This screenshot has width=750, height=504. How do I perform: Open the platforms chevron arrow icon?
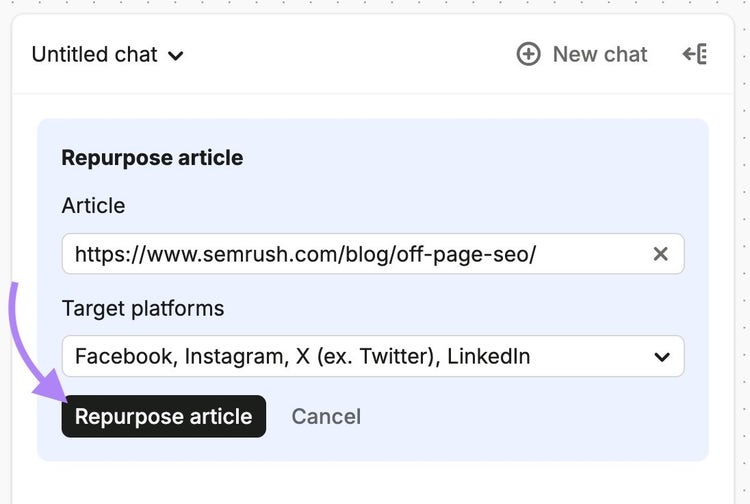(662, 357)
